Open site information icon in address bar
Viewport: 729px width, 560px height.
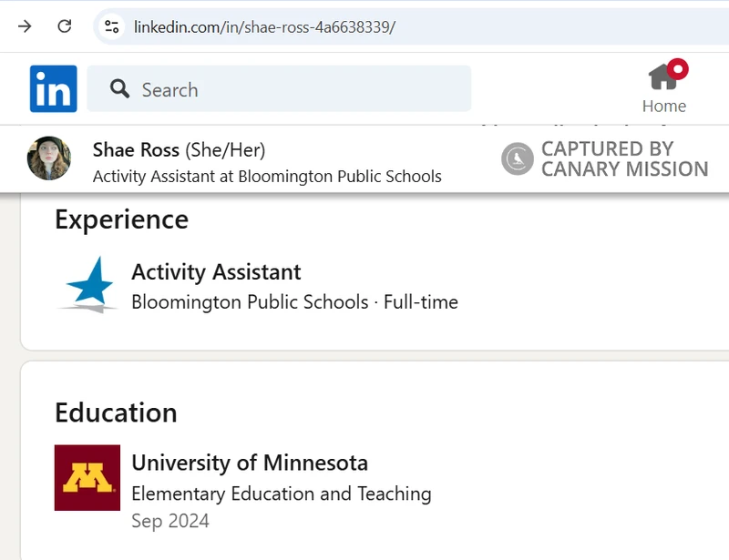pos(111,26)
